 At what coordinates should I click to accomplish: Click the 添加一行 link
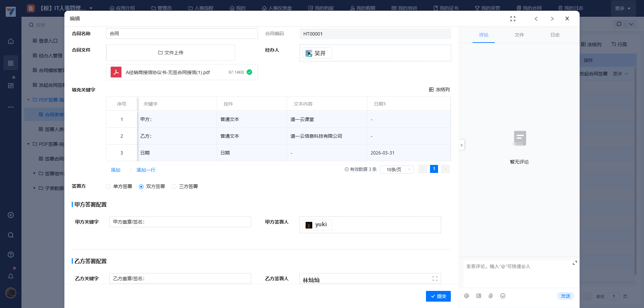tap(146, 170)
